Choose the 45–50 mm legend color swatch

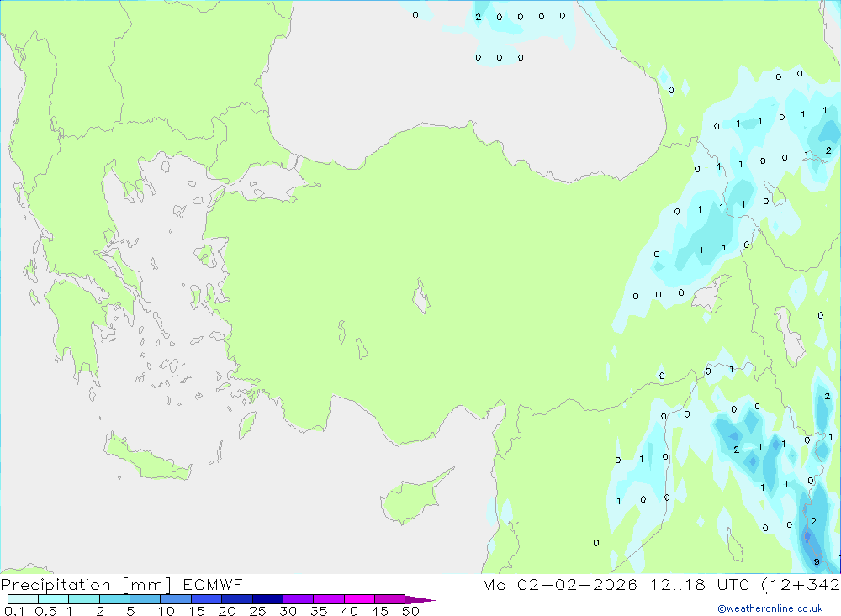pyautogui.click(x=389, y=599)
